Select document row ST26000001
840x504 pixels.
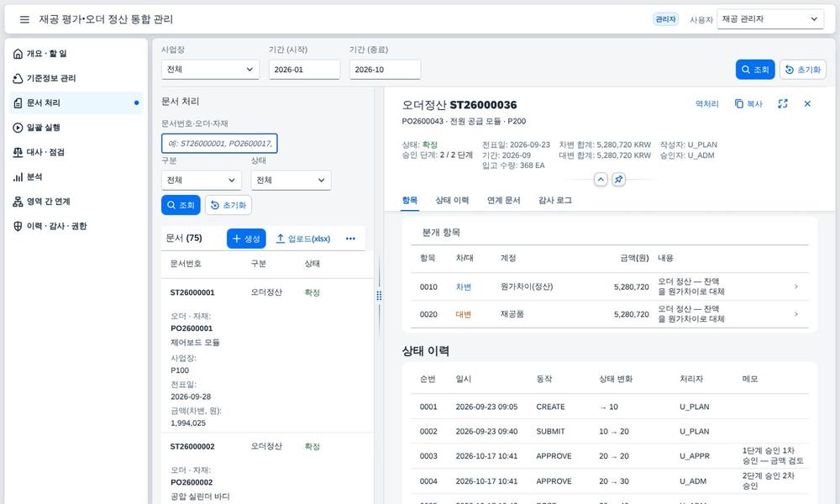267,355
